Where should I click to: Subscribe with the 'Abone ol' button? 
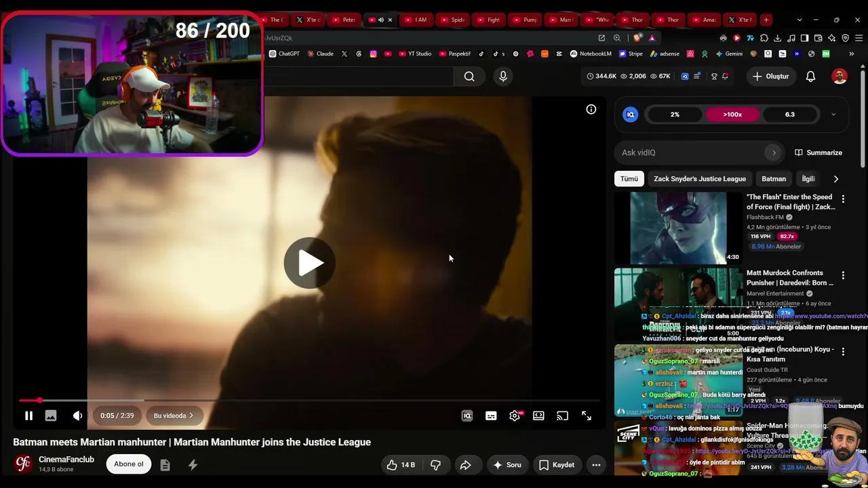(x=129, y=464)
